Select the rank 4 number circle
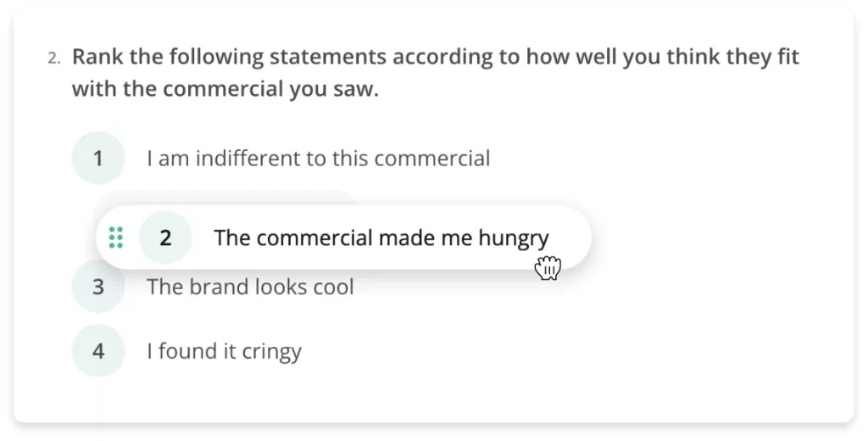Screen dimensions: 868x441 tap(98, 351)
